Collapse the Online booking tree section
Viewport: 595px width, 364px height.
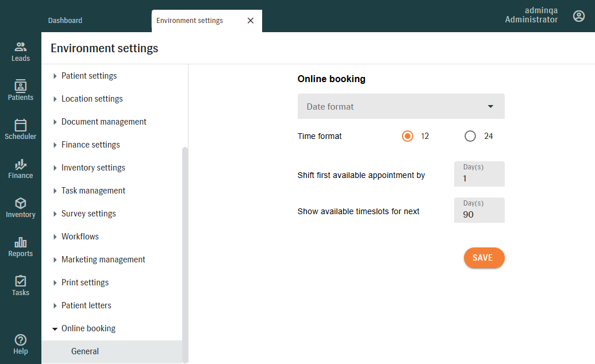click(55, 329)
